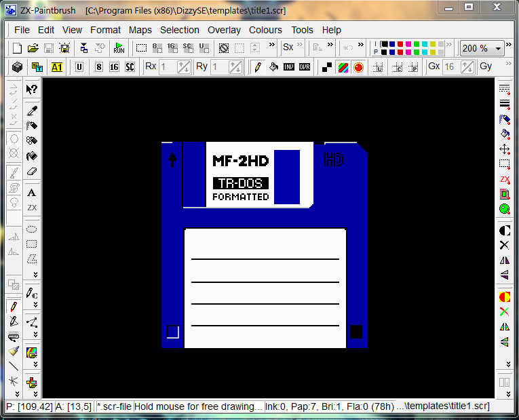Open the 200 % zoom dropdown
Viewport: 519px width, 420px height.
click(x=498, y=49)
